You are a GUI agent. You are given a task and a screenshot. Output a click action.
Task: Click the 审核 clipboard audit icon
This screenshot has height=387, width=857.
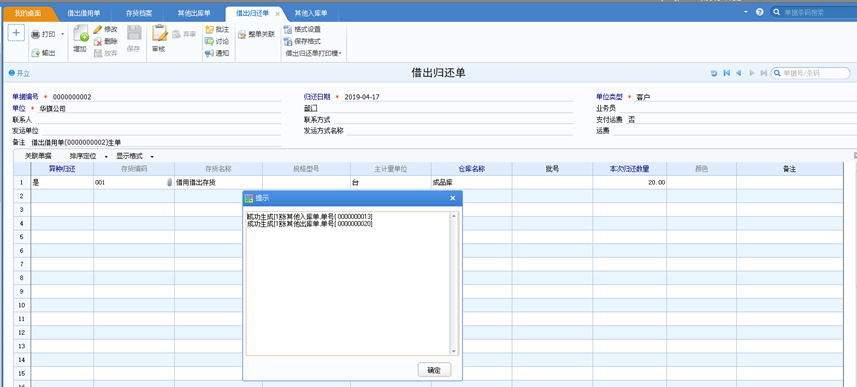coord(159,33)
